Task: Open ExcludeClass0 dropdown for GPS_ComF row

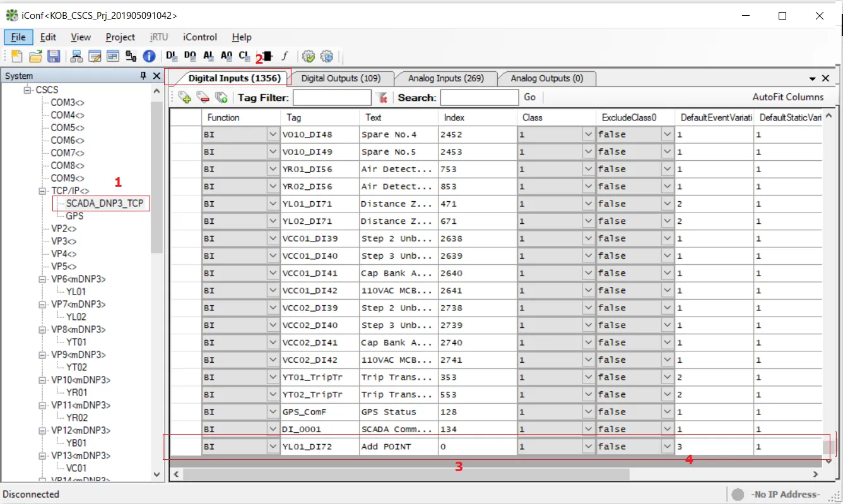Action: [666, 412]
